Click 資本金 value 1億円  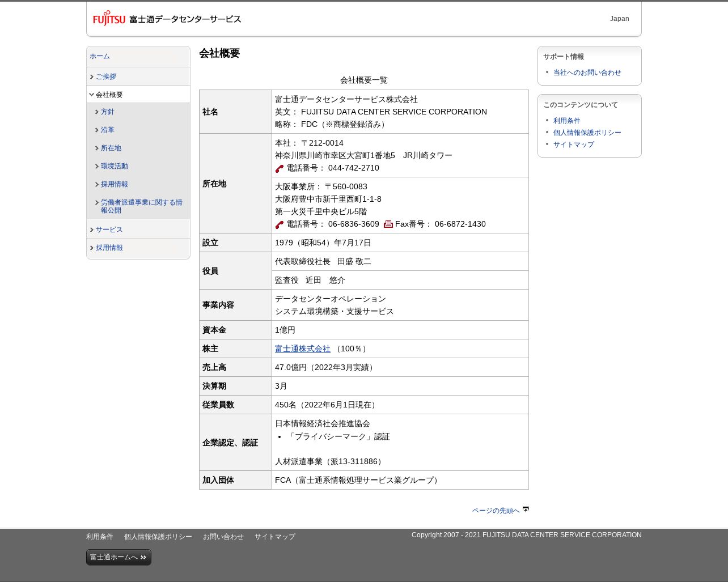(285, 330)
